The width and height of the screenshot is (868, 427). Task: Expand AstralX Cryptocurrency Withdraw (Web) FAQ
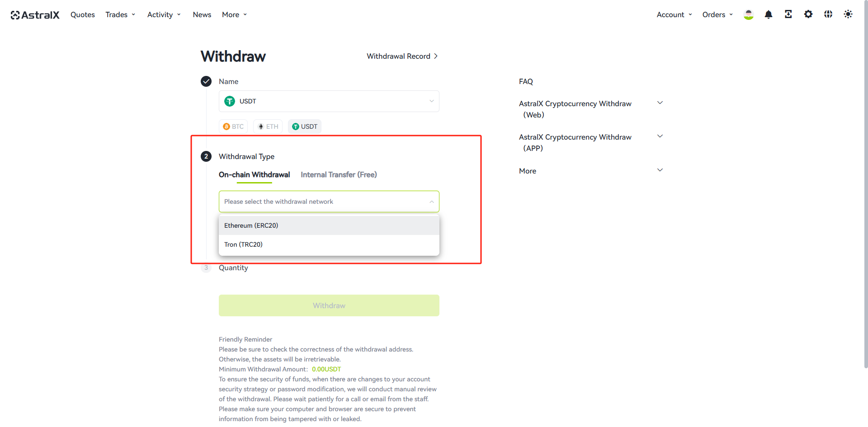pos(591,109)
